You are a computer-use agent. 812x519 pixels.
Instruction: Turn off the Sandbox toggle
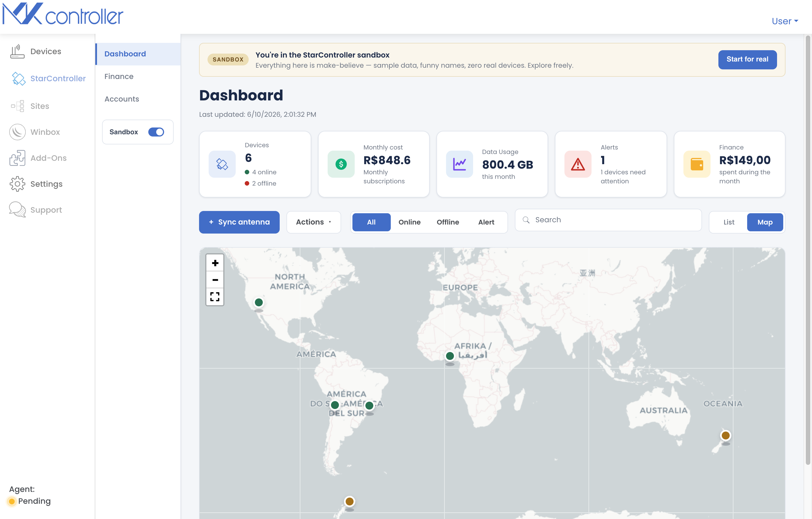(156, 132)
